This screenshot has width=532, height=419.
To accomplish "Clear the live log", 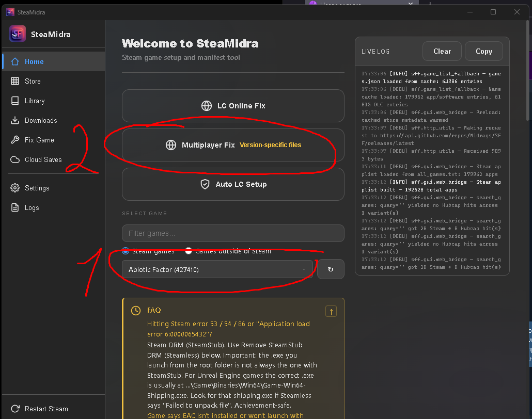I will tap(442, 51).
